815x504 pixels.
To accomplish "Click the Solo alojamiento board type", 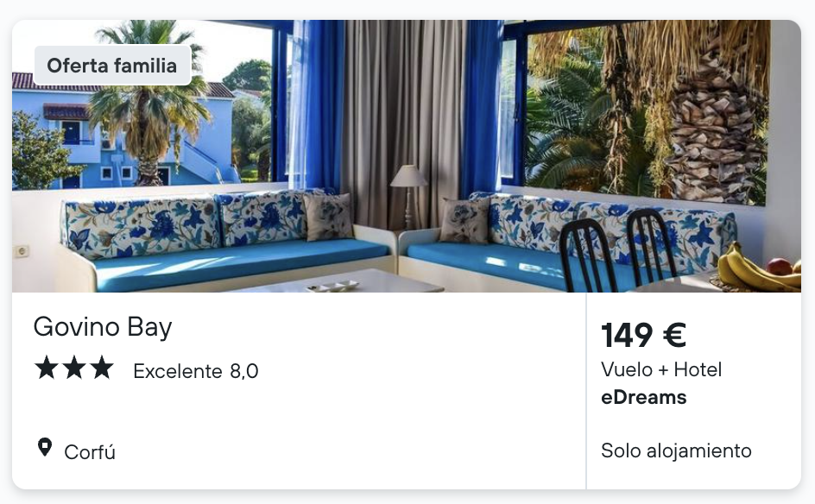I will point(676,450).
